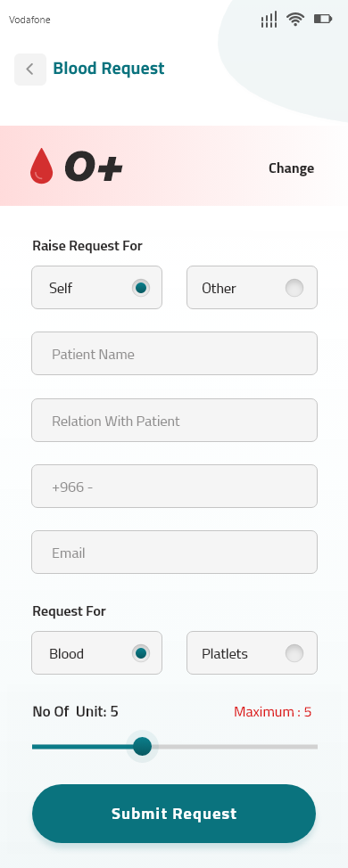Click the Email input field
Screen dimensions: 348x868
[x=175, y=552]
